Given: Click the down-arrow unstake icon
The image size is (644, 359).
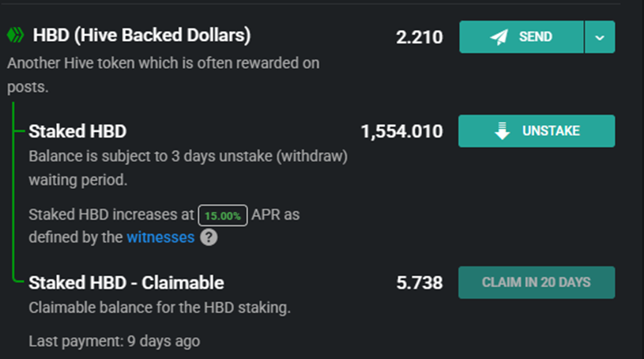Looking at the screenshot, I should pyautogui.click(x=503, y=131).
